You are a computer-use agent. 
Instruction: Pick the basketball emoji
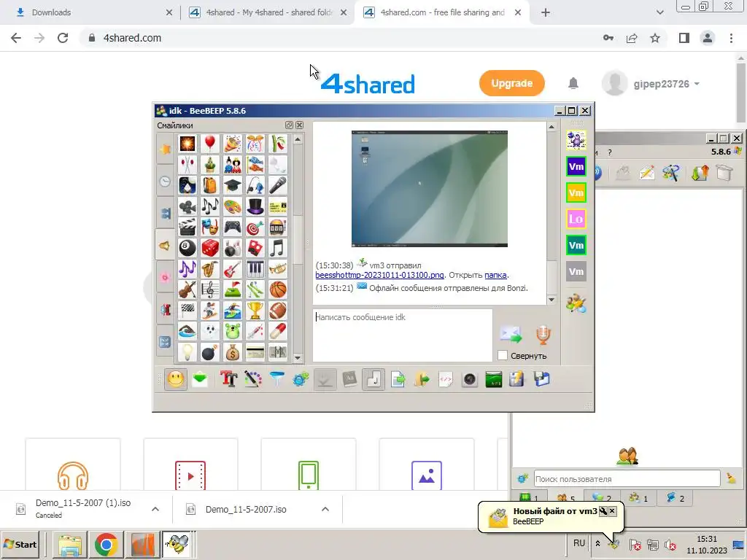tap(278, 289)
